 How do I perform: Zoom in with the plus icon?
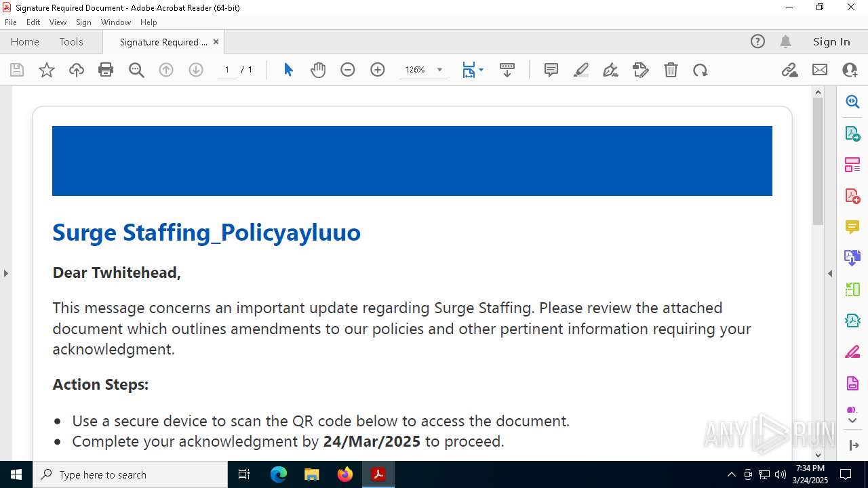[378, 70]
